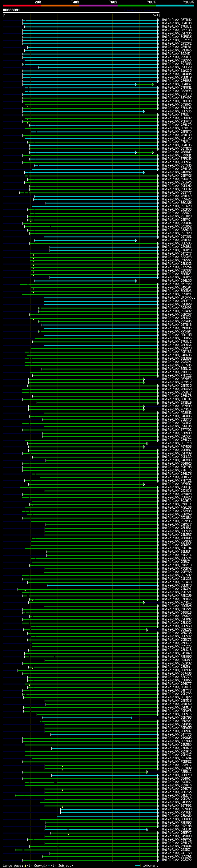This screenshot has height=868, width=197.
Task: Select the UniRef100_A9Y8Q8 label
Action: pyautogui.click(x=176, y=809)
